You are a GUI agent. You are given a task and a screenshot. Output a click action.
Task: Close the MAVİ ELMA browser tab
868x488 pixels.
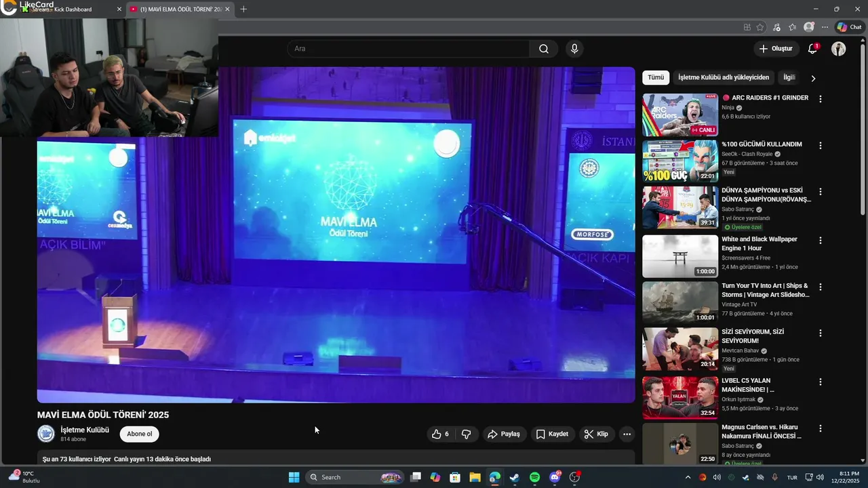(x=227, y=9)
